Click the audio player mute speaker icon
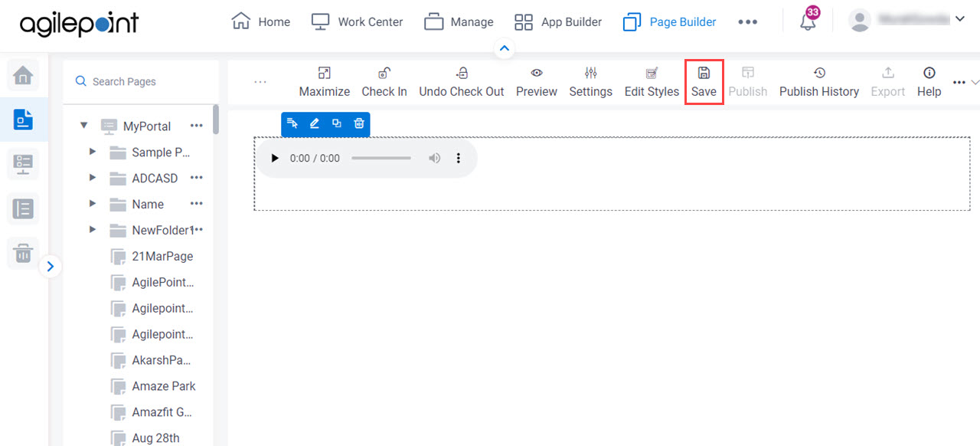980x446 pixels. click(434, 158)
